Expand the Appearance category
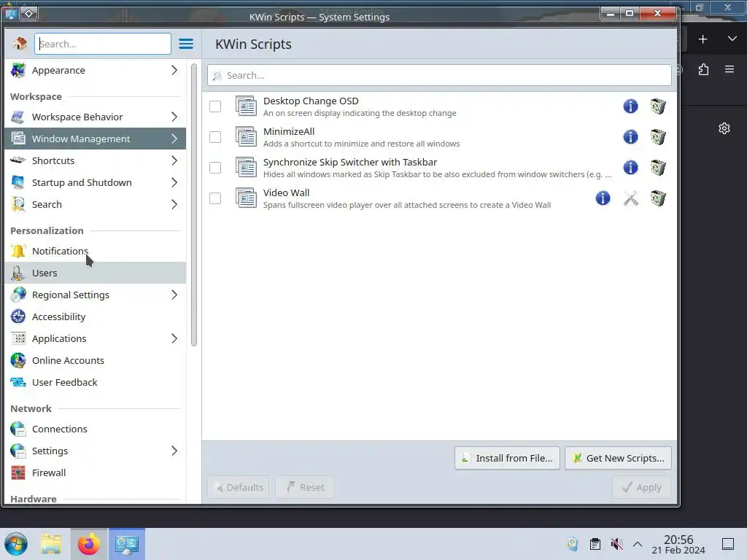Screen dimensions: 747x560 point(174,70)
